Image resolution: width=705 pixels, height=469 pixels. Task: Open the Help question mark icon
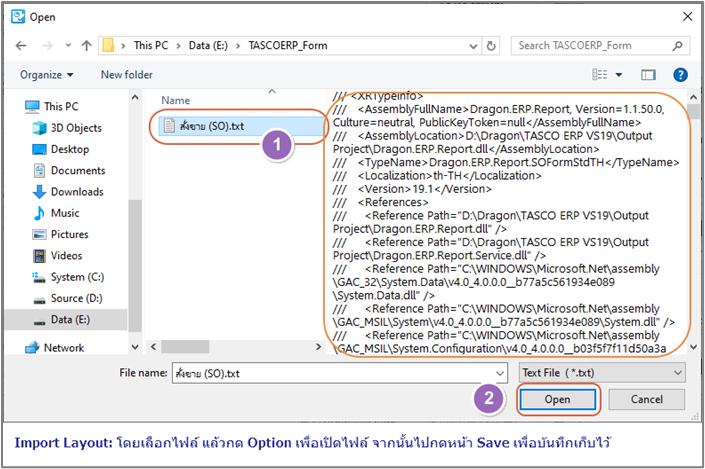click(680, 74)
